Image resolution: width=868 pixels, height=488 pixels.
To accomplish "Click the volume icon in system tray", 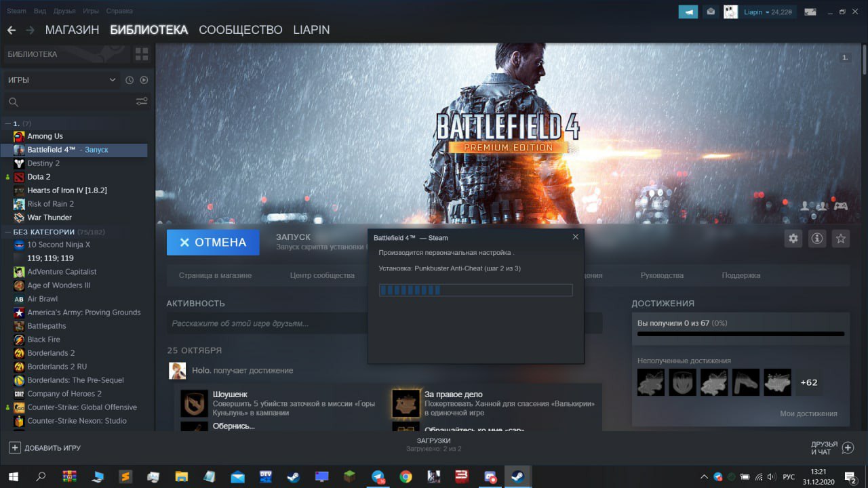I will (771, 476).
